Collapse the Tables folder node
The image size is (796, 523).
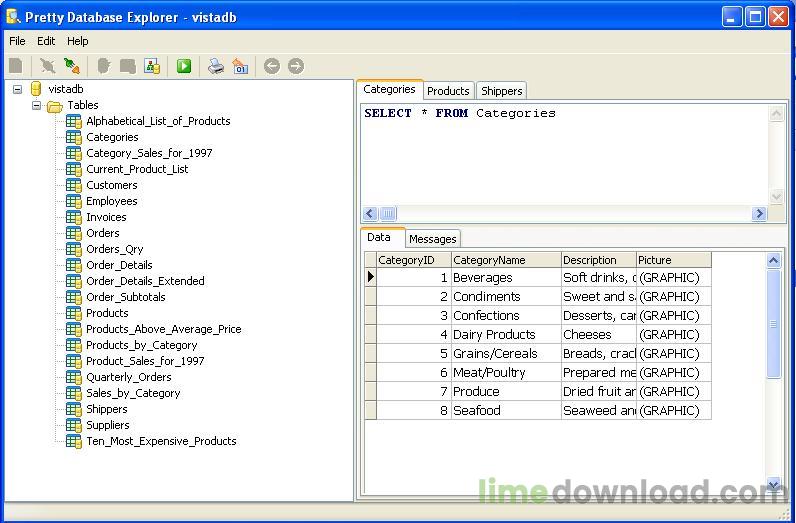point(36,105)
